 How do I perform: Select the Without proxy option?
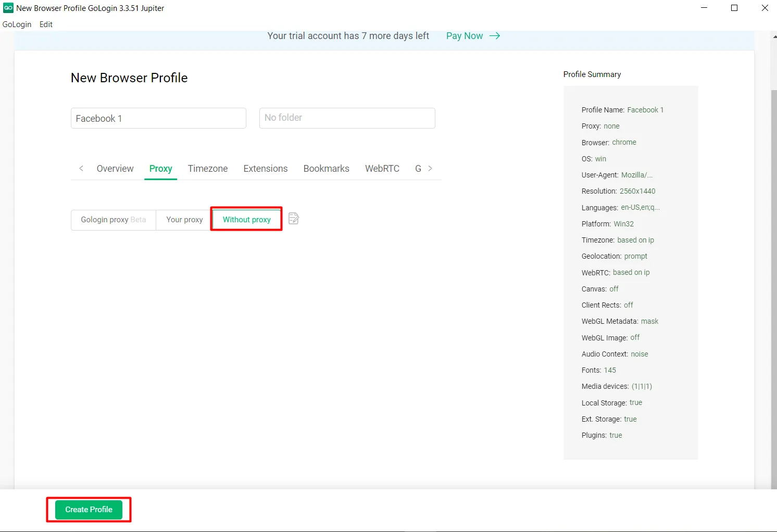246,220
